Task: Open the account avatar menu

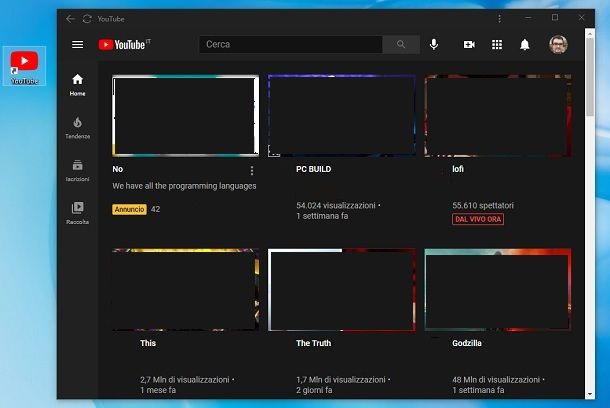Action: point(558,44)
